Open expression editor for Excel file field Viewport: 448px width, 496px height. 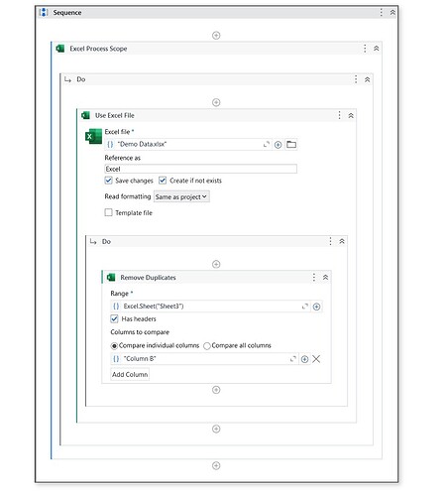(x=267, y=145)
